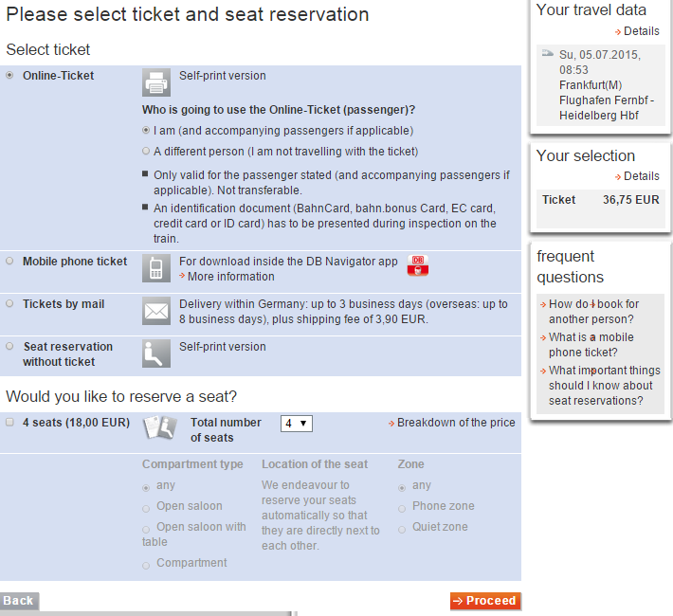Click the ticket and seat image icon
The width and height of the screenshot is (673, 616).
click(x=159, y=427)
